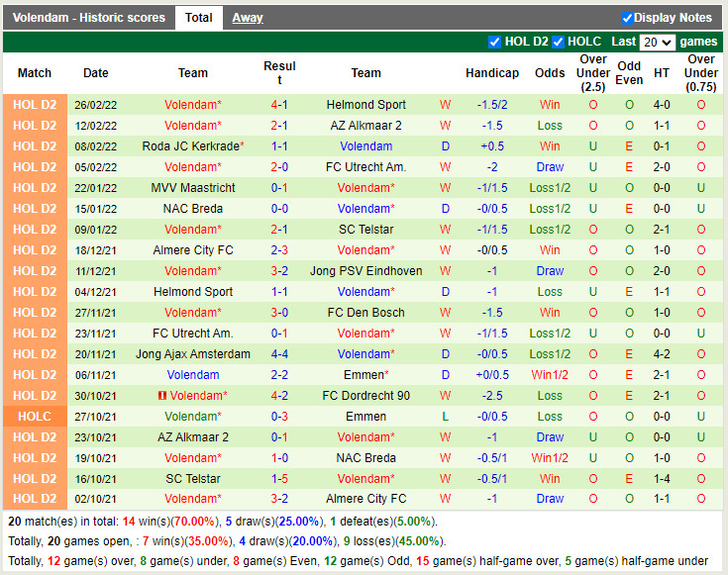Click the Odds column header
Viewport: 728px width, 575px height.
click(550, 73)
